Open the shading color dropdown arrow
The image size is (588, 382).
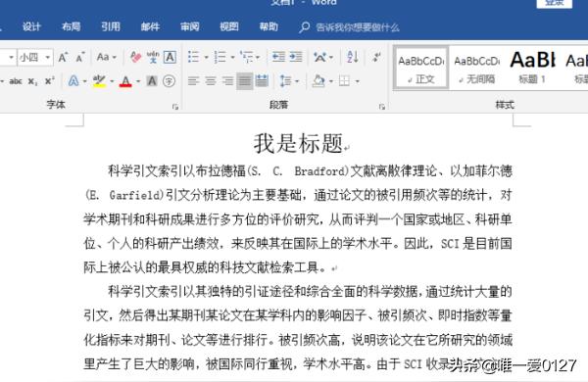coord(331,81)
